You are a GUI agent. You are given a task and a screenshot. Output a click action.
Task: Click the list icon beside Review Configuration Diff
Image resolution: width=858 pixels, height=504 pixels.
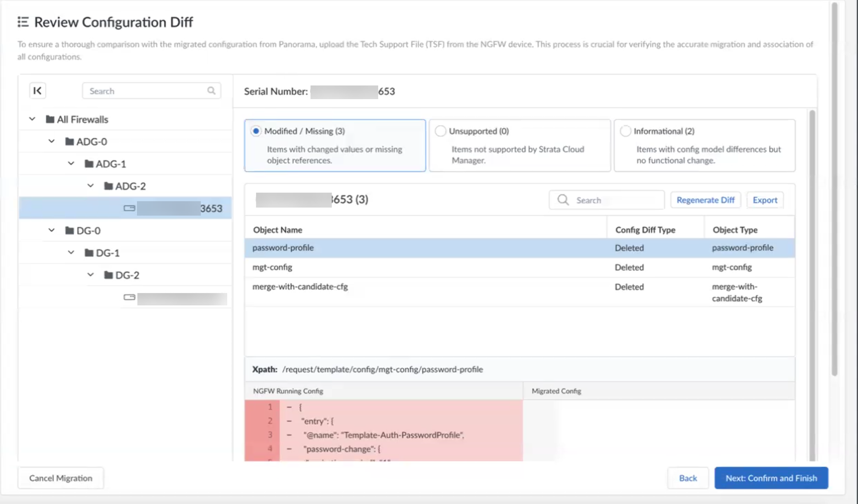(23, 22)
